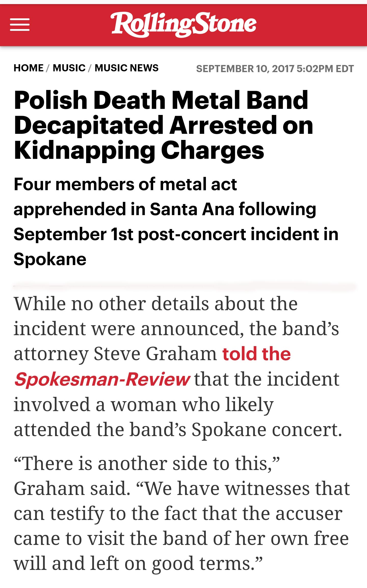Viewport: 367px width, 588px height.
Task: Tap the 'There is another side' quote
Action: pyautogui.click(x=147, y=463)
